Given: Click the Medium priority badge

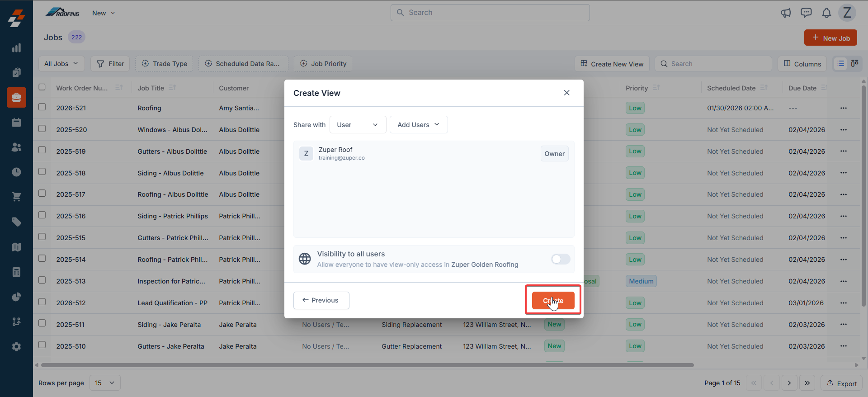Looking at the screenshot, I should tap(641, 281).
